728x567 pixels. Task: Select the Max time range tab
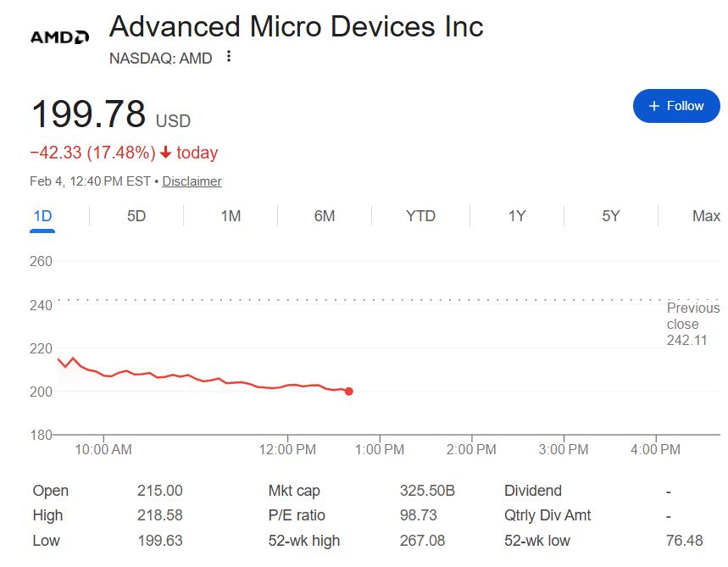[706, 216]
